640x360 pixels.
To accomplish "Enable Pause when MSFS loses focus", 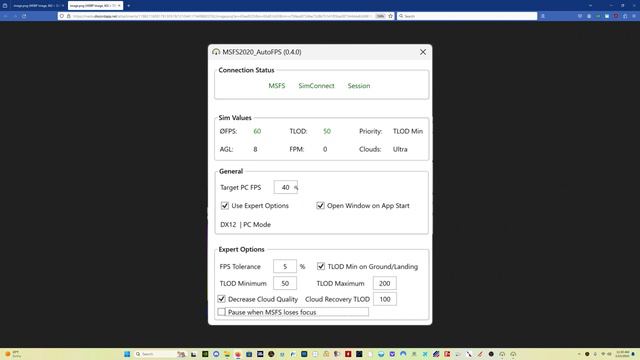I will [x=222, y=312].
